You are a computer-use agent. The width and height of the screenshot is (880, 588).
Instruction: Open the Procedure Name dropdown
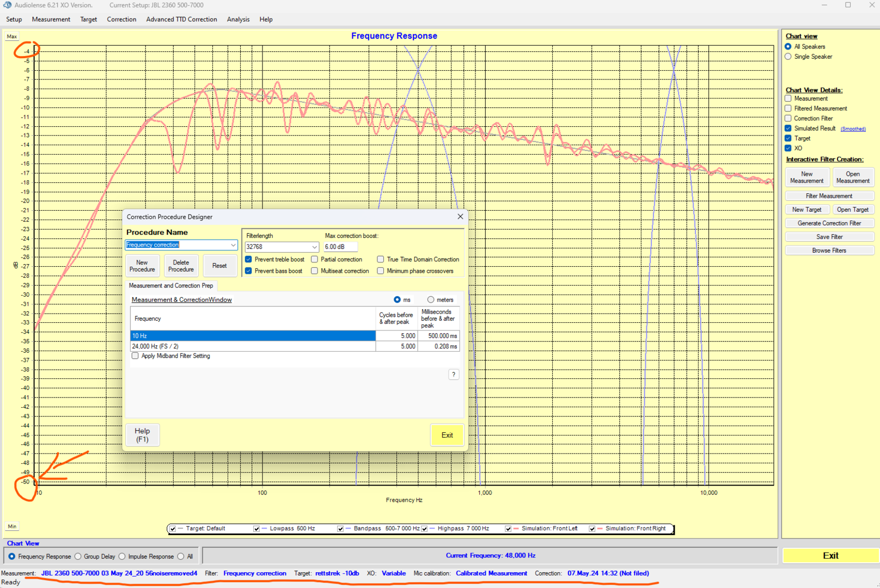(233, 245)
